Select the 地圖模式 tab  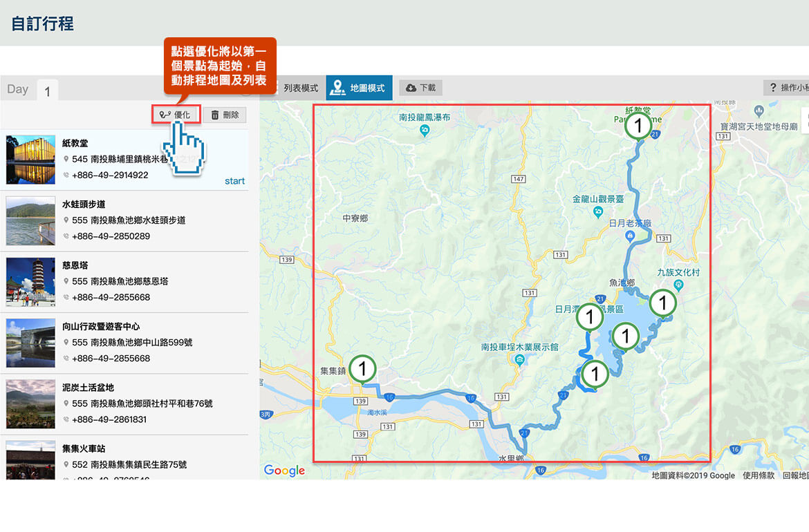pos(359,88)
